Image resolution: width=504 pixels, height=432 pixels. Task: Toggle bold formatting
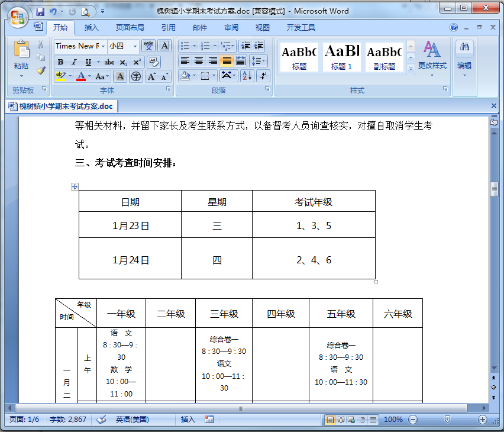pyautogui.click(x=60, y=62)
